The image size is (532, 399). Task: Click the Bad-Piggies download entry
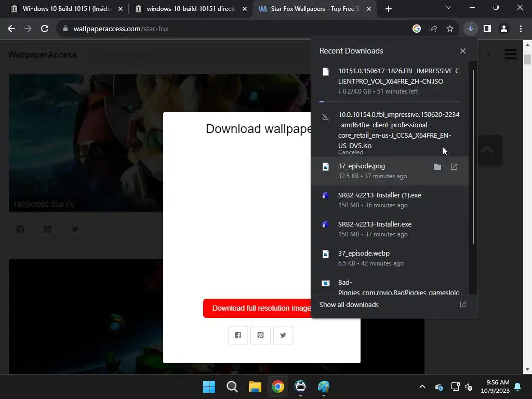coord(390,285)
